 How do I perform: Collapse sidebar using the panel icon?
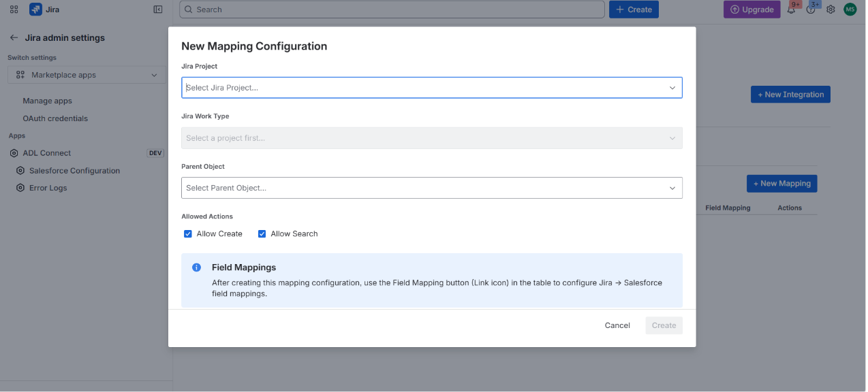point(158,10)
